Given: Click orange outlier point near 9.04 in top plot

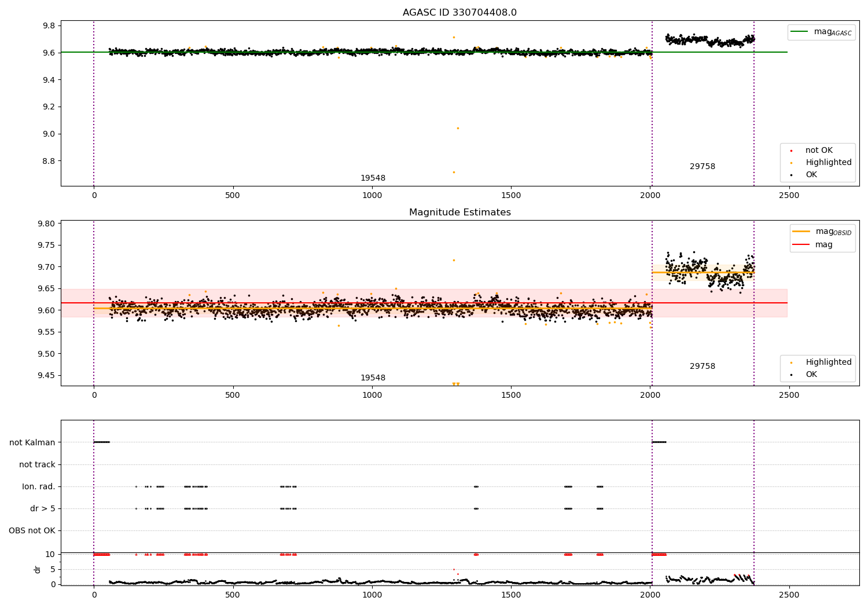Looking at the screenshot, I should coord(458,128).
